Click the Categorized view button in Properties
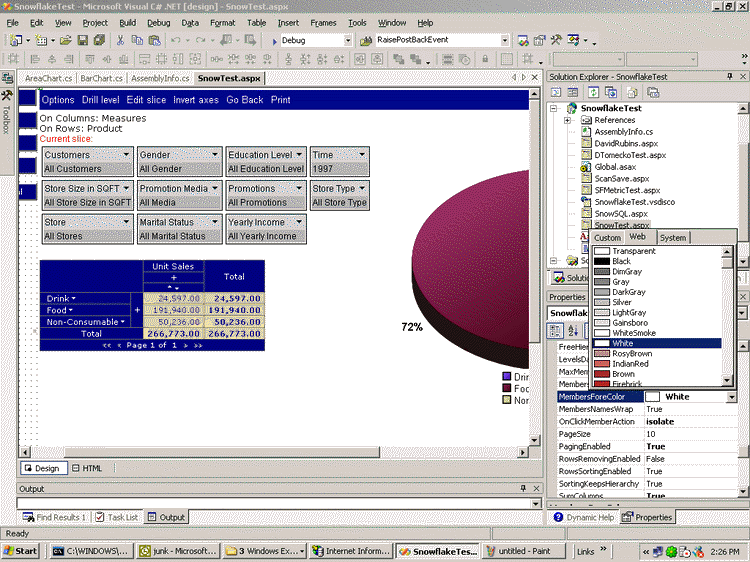This screenshot has width=750, height=562. point(555,331)
